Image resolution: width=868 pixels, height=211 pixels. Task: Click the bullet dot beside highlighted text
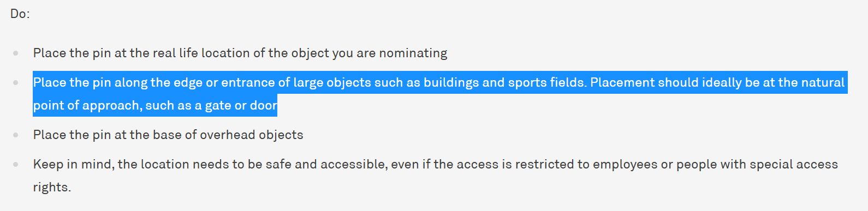[x=16, y=82]
